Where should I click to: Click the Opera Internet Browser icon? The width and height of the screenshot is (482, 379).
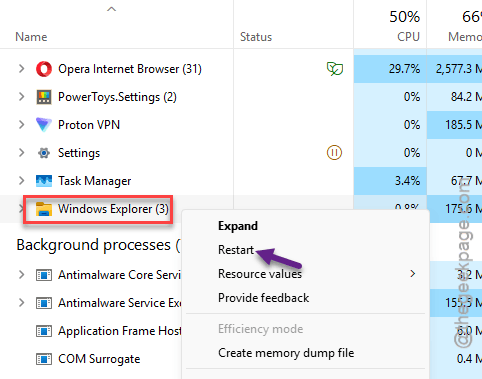tap(44, 69)
